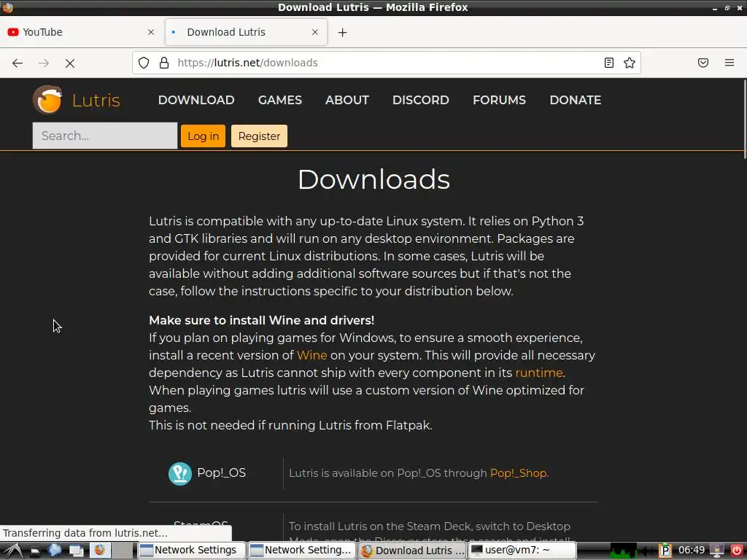The height and width of the screenshot is (560, 747).
Task: Click the padlock site security icon
Action: [164, 63]
